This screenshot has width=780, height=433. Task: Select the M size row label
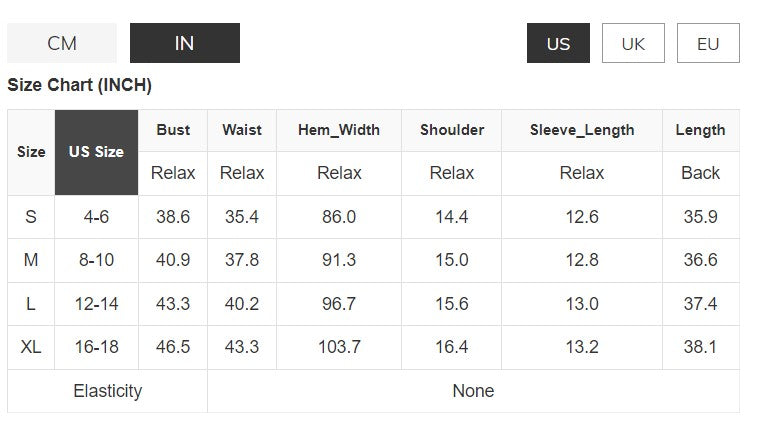[31, 260]
